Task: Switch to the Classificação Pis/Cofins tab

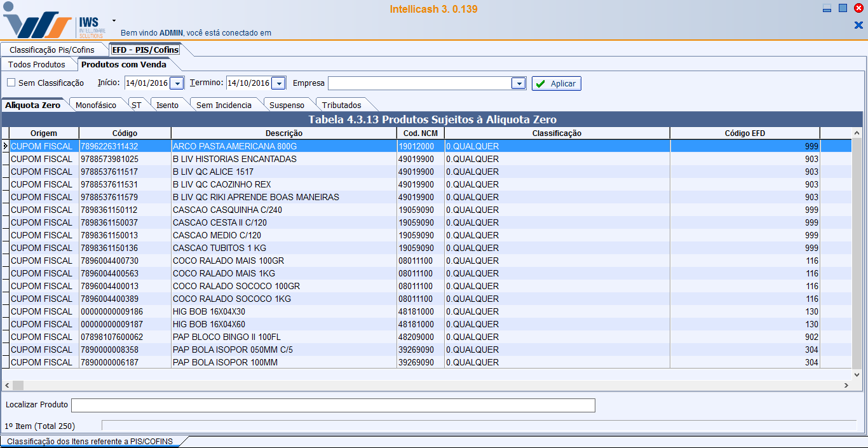Action: (x=52, y=50)
